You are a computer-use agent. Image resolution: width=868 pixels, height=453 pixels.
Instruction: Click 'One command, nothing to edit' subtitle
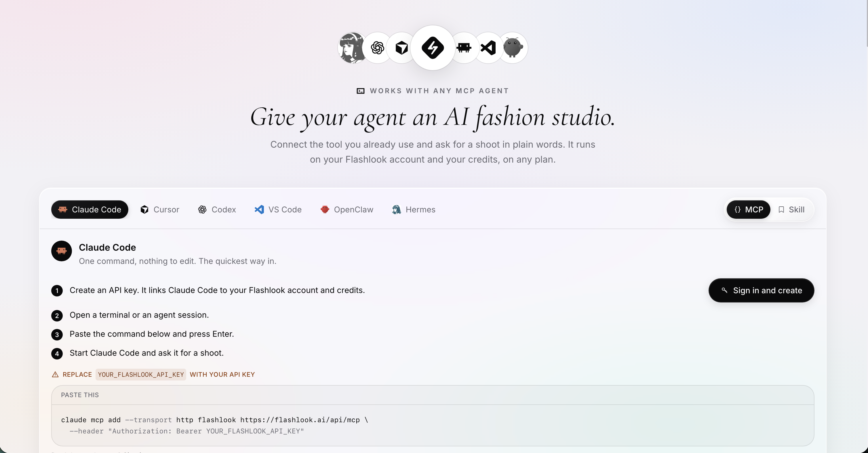(178, 261)
